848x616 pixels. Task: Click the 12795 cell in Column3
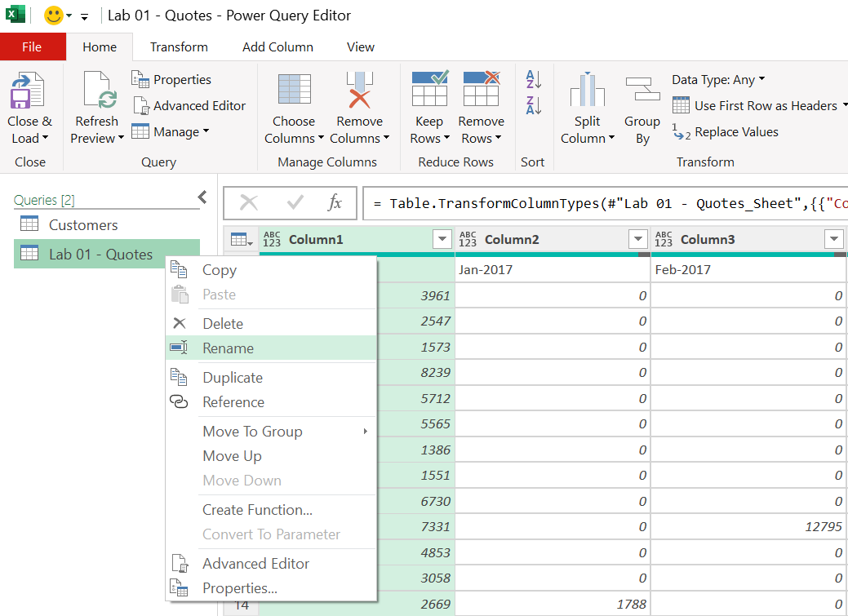(748, 527)
